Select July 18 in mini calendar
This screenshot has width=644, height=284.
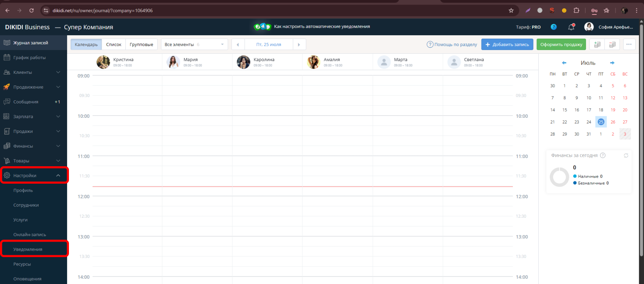point(601,110)
